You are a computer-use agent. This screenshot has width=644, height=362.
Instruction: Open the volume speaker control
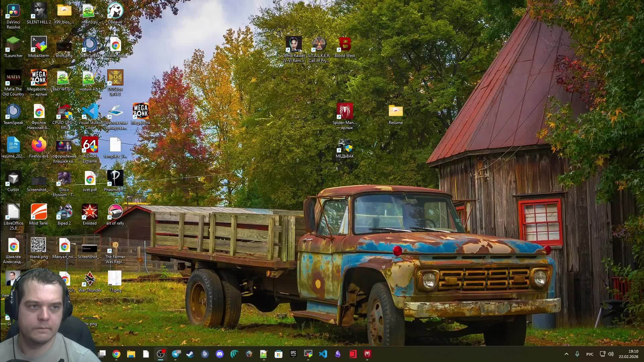click(611, 354)
